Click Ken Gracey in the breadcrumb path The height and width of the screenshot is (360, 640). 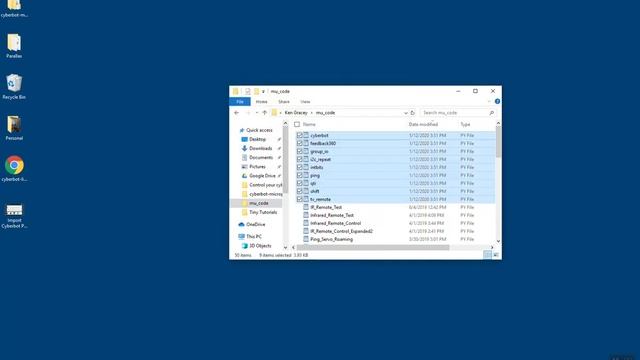click(296, 113)
